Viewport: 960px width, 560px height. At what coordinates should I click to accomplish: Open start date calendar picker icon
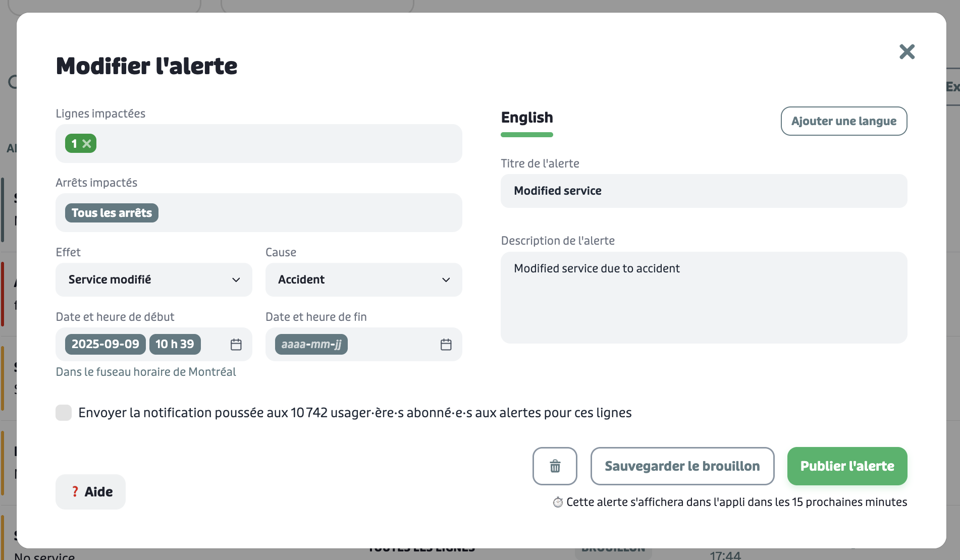(236, 345)
